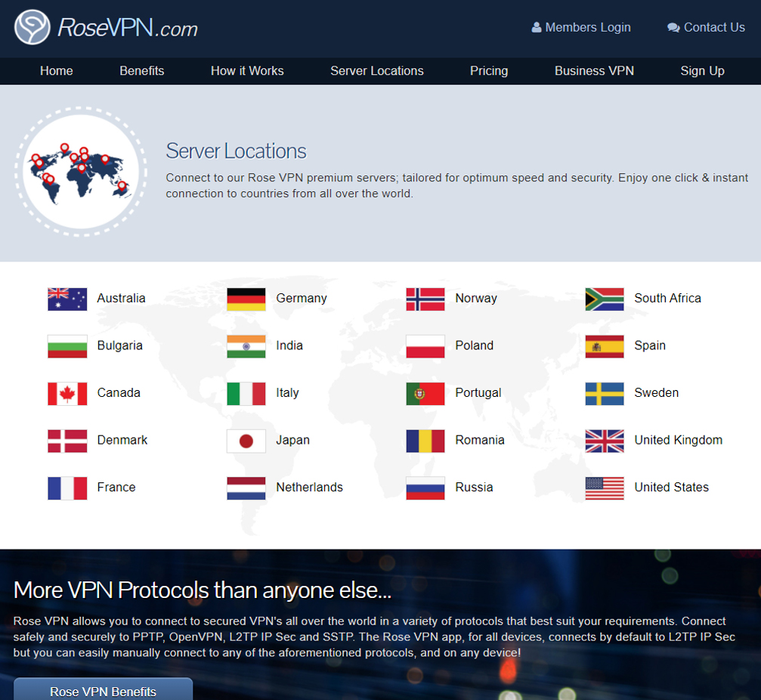Viewport: 761px width, 700px height.
Task: Click the RoseVPN.com site title
Action: click(128, 28)
